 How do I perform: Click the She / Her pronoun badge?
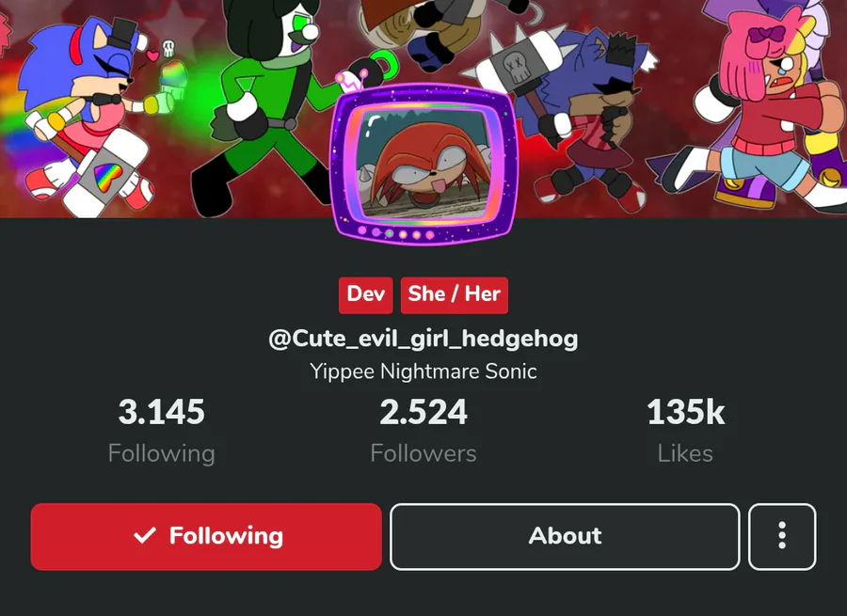pyautogui.click(x=455, y=294)
